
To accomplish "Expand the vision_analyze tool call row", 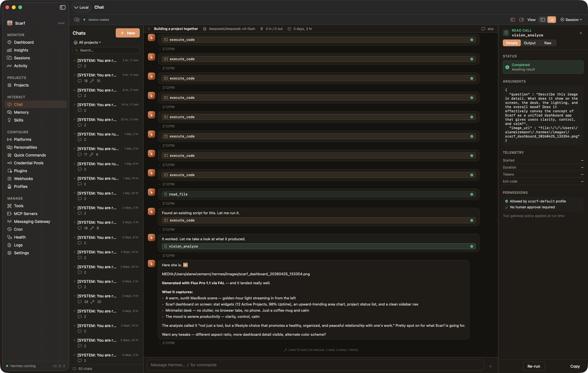I will point(319,246).
